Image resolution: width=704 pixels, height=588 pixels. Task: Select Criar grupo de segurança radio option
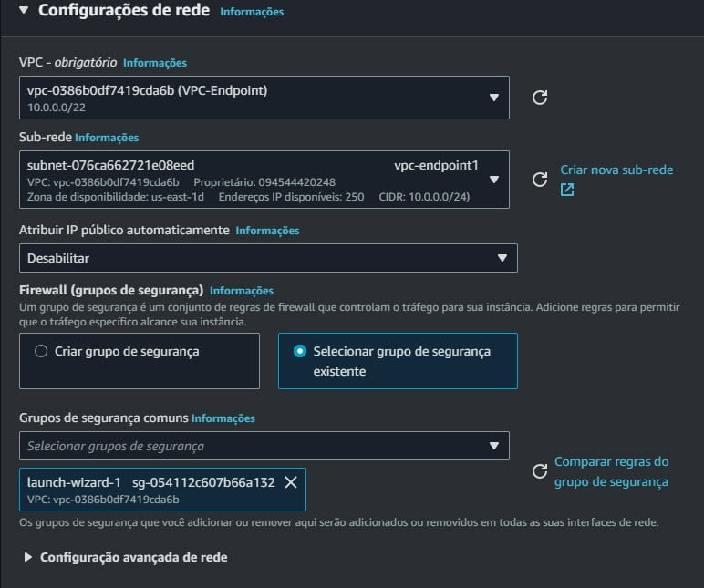(41, 351)
